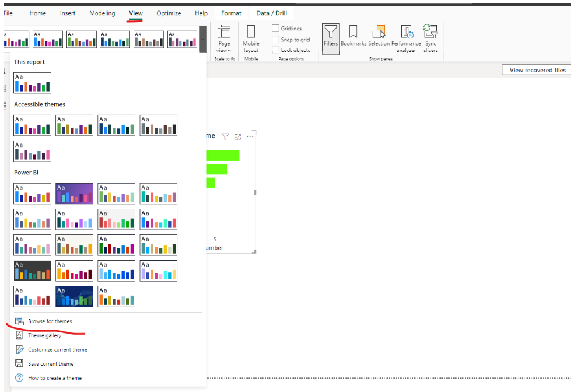Open Page view dropdown
Image resolution: width=588 pixels, height=392 pixels.
tap(224, 39)
